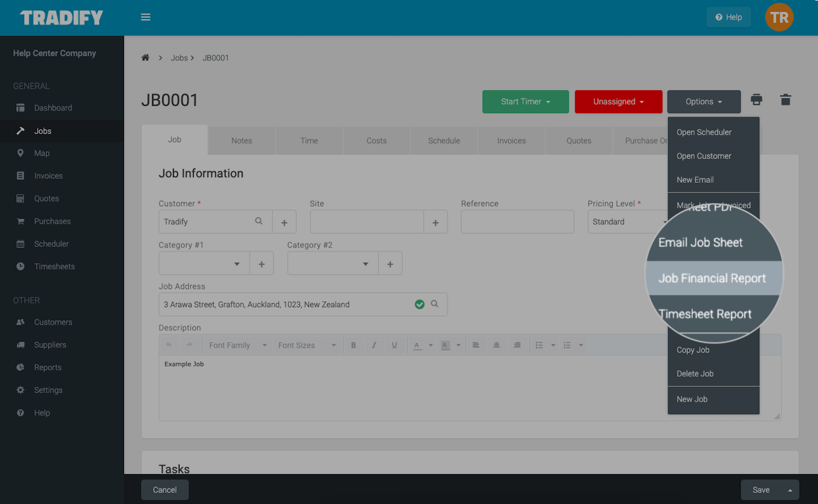Screen dimensions: 818x504
Task: Click the job address search icon
Action: coord(435,304)
